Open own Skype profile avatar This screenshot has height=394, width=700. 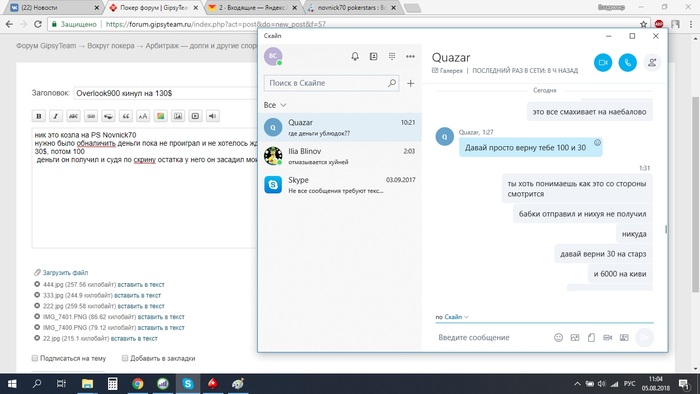click(273, 56)
